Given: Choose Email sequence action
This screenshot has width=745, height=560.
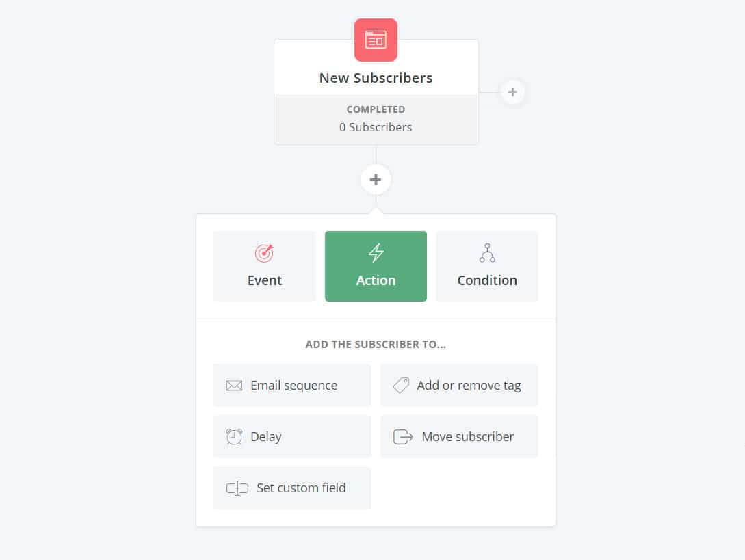Looking at the screenshot, I should tap(292, 385).
